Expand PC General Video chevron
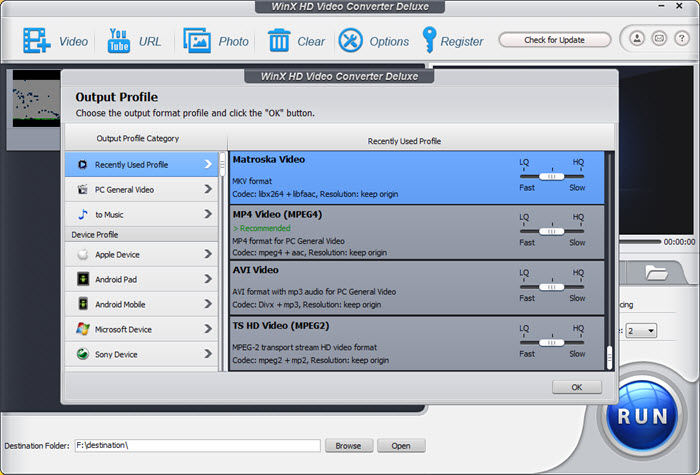 (208, 189)
